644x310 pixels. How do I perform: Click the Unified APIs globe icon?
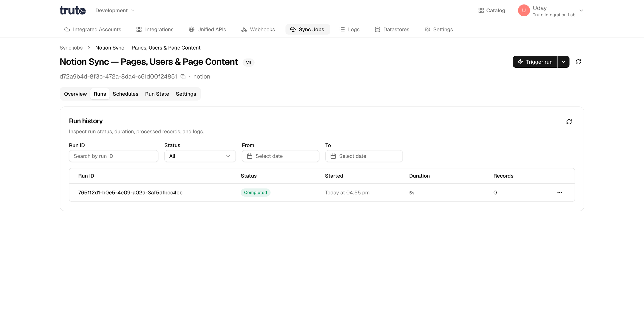tap(191, 29)
